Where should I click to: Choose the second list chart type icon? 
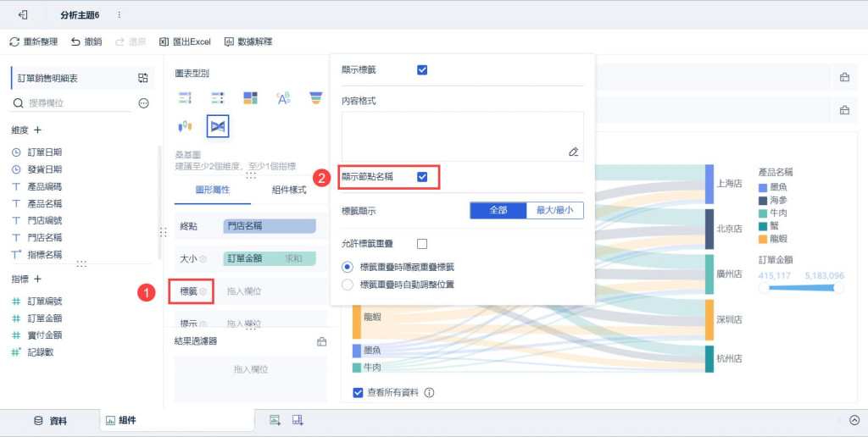[218, 98]
